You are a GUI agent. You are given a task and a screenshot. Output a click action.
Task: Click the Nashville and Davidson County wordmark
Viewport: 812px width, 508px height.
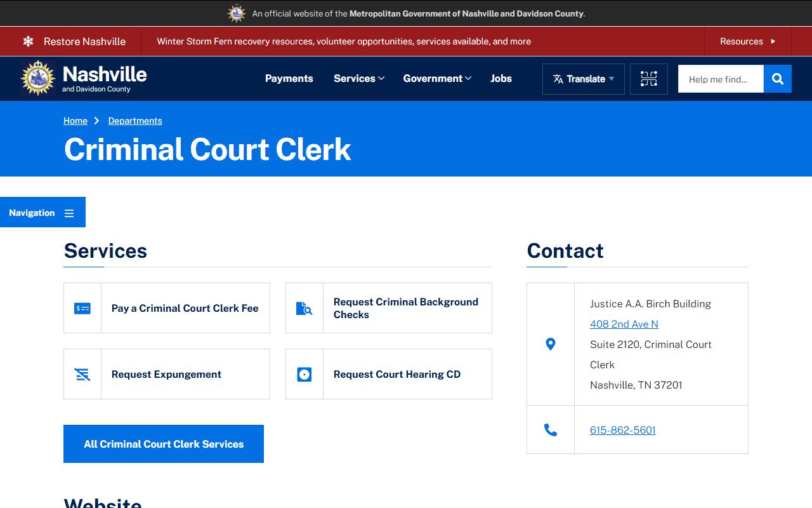(105, 79)
